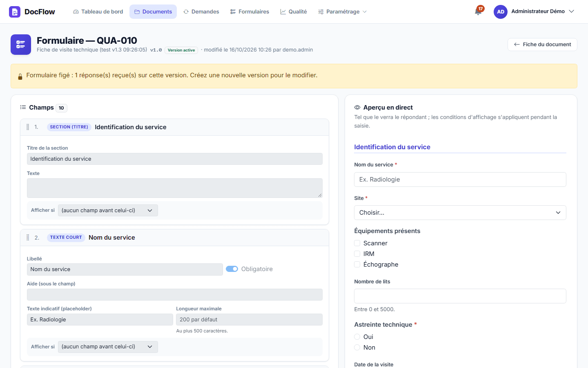Open the Documents tab
This screenshot has height=368, width=588.
coord(153,12)
